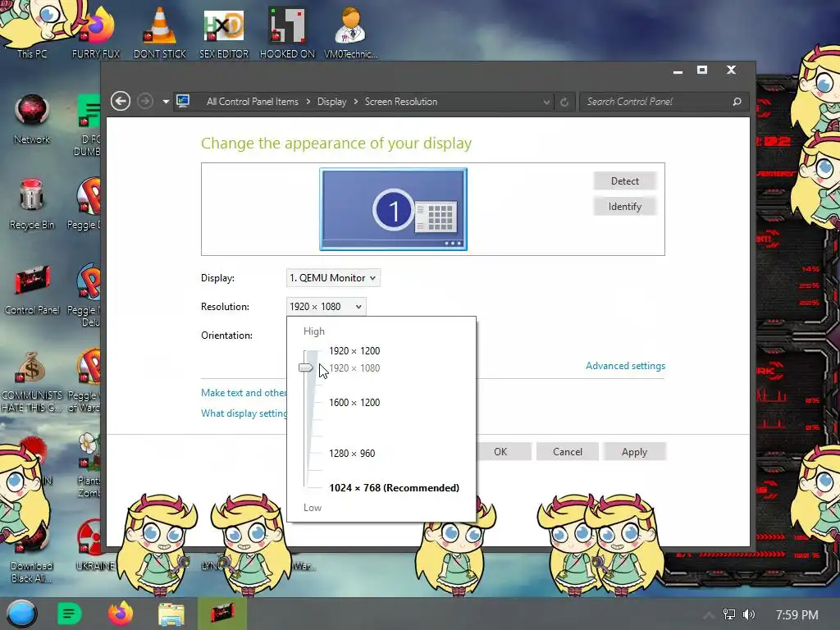Toggle the Resolution 1920 × 1080 dropdown

326,307
